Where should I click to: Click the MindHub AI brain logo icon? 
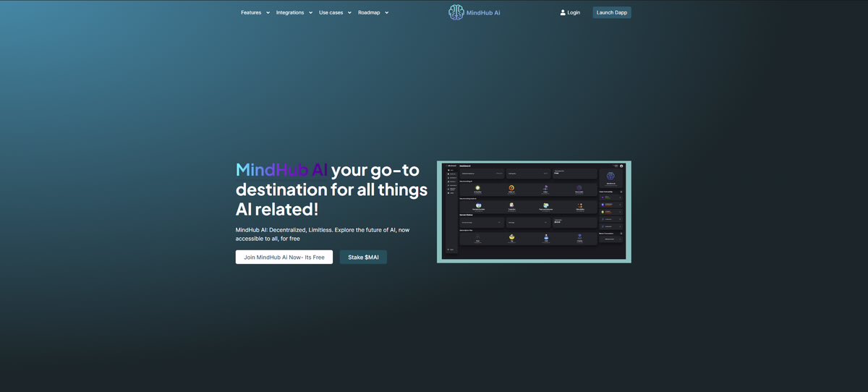coord(456,12)
